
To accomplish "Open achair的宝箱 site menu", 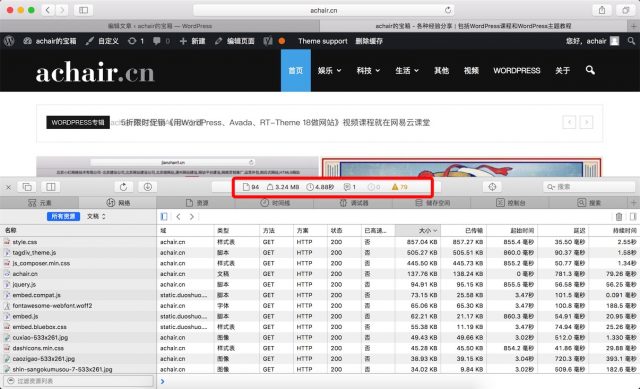I will pyautogui.click(x=50, y=41).
